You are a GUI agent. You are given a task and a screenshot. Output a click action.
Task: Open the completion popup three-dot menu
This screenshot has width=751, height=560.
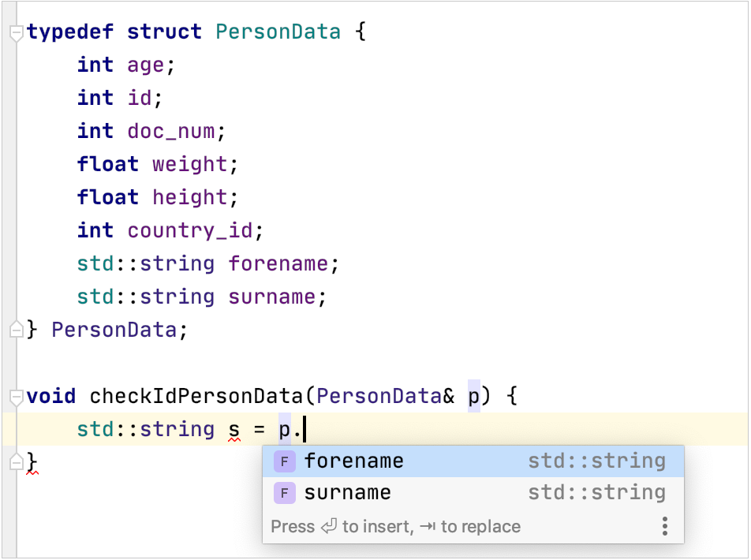point(665,526)
